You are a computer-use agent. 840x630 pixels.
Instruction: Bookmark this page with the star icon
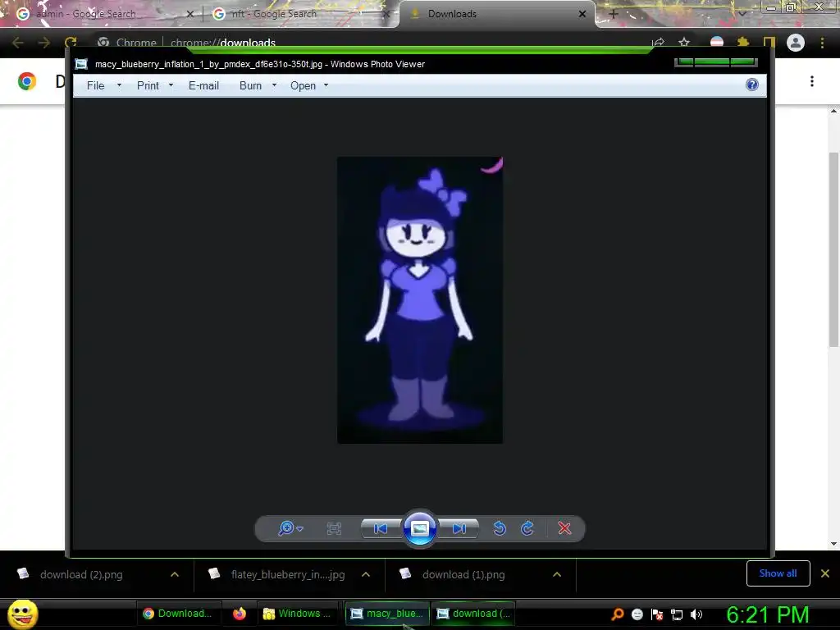(684, 43)
